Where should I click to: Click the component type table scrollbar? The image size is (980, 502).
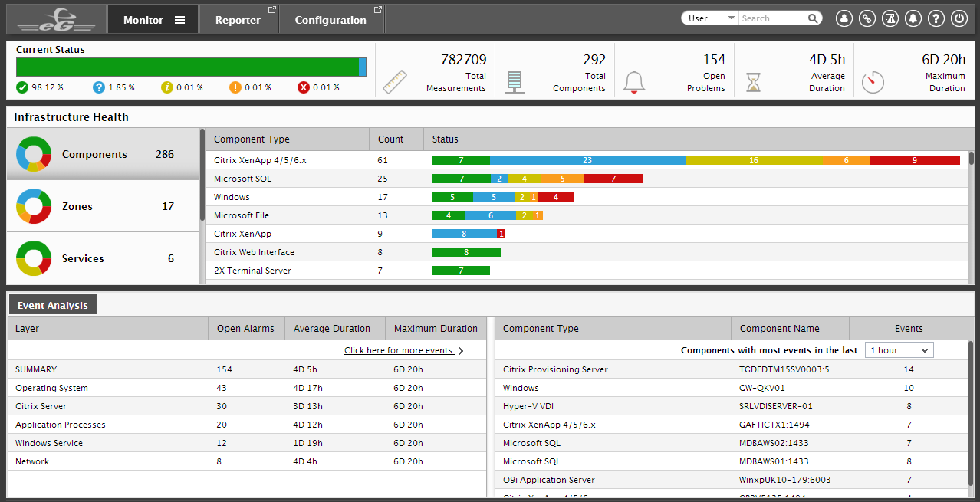click(971, 159)
